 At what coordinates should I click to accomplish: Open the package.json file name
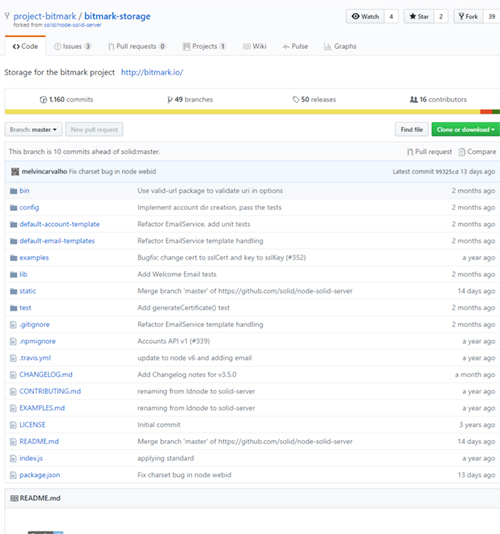coord(40,475)
